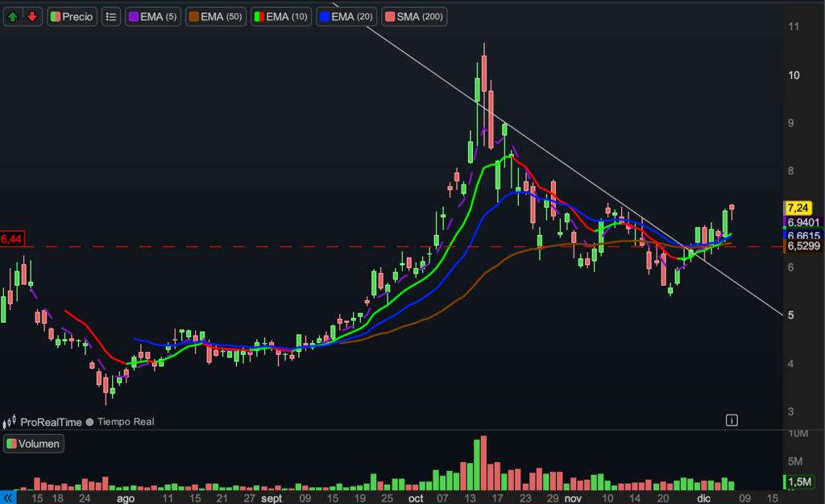The width and height of the screenshot is (825, 504).
Task: Click the red 6,44 horizontal line label
Action: 12,239
